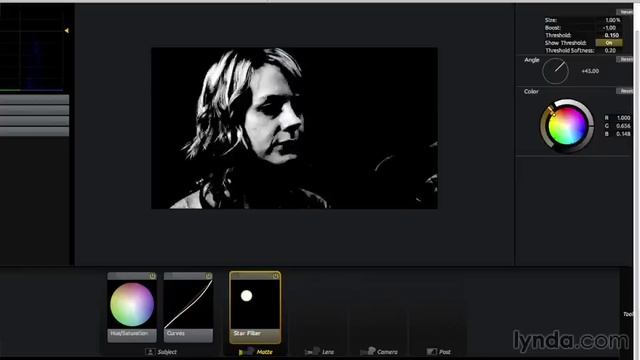This screenshot has width=640, height=360.
Task: Click the Camera section icon
Action: coord(368,351)
